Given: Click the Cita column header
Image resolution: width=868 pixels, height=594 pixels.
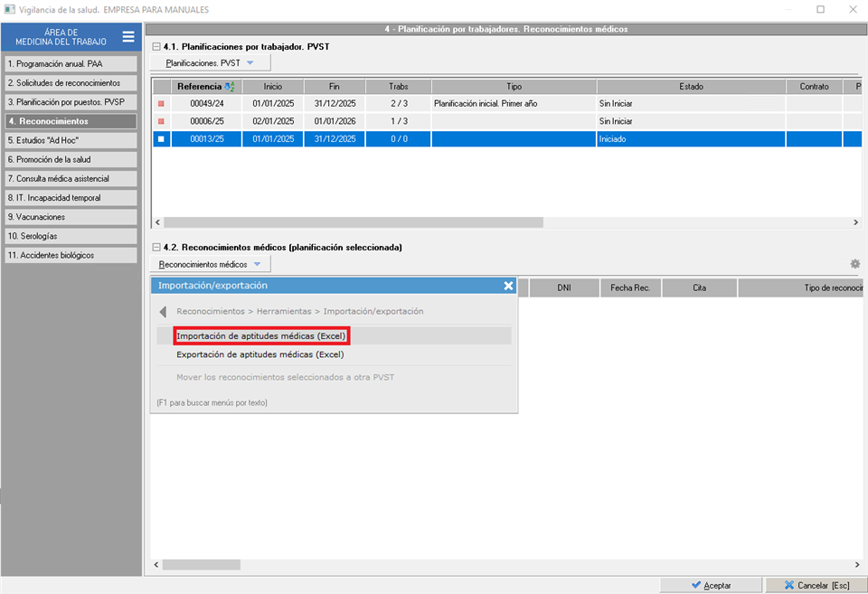Looking at the screenshot, I should pyautogui.click(x=699, y=288).
